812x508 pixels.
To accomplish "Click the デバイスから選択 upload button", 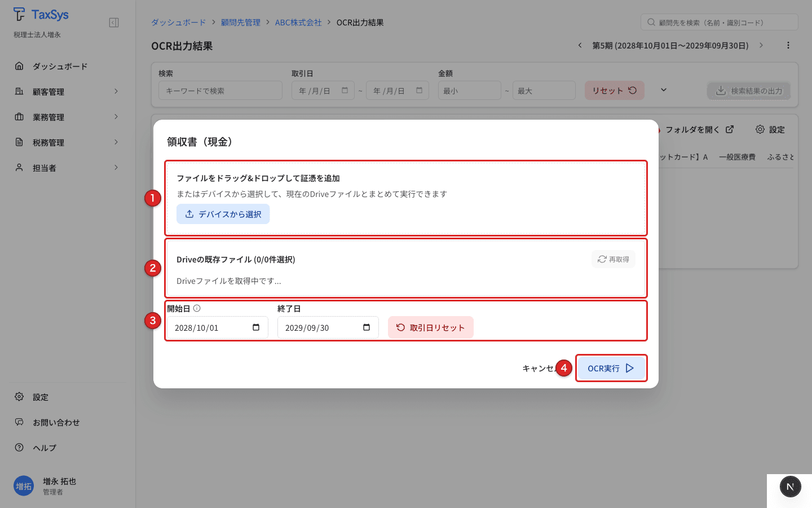I will pyautogui.click(x=223, y=214).
